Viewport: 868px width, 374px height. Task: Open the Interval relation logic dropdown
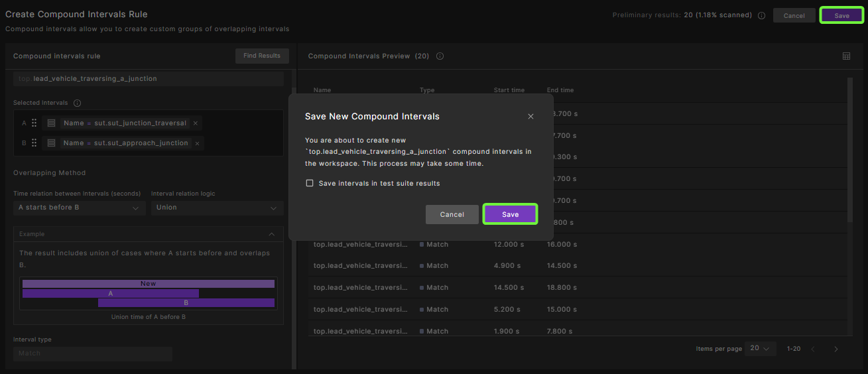217,208
